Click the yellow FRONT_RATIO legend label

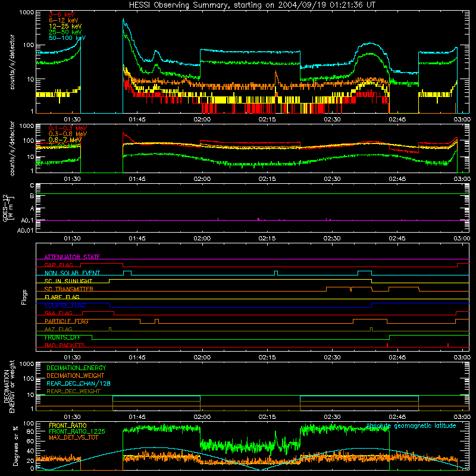[x=68, y=425]
